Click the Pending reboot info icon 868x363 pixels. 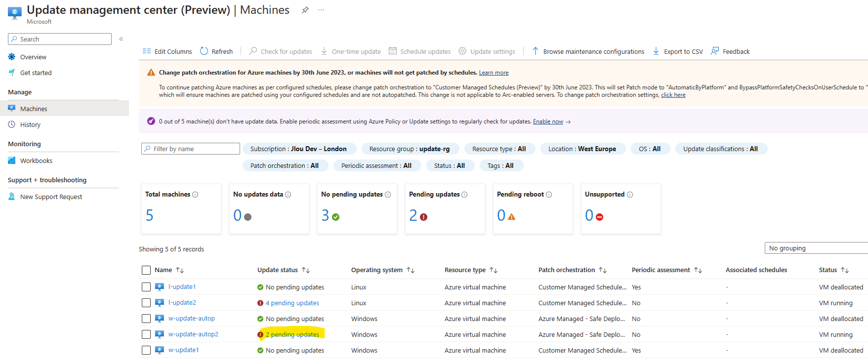(x=549, y=195)
